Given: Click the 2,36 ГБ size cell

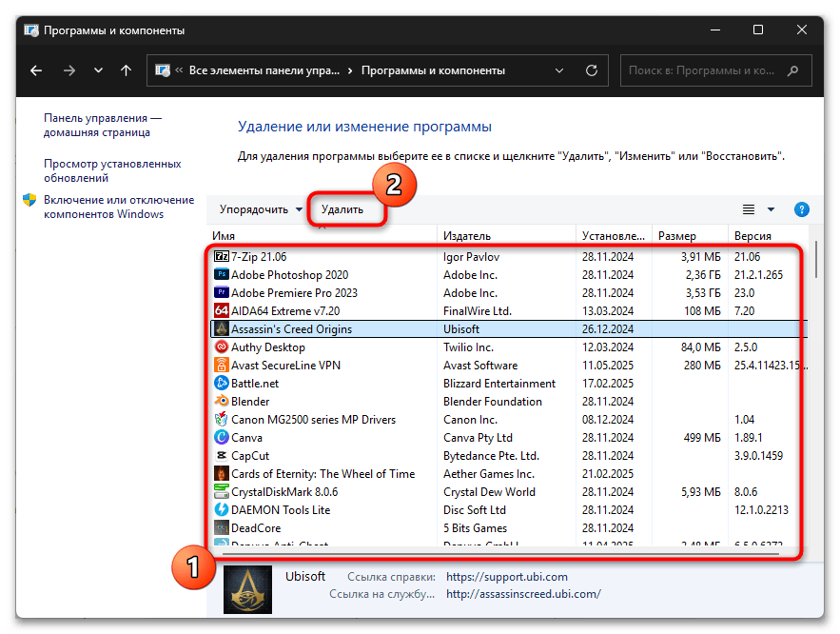Looking at the screenshot, I should [x=703, y=275].
